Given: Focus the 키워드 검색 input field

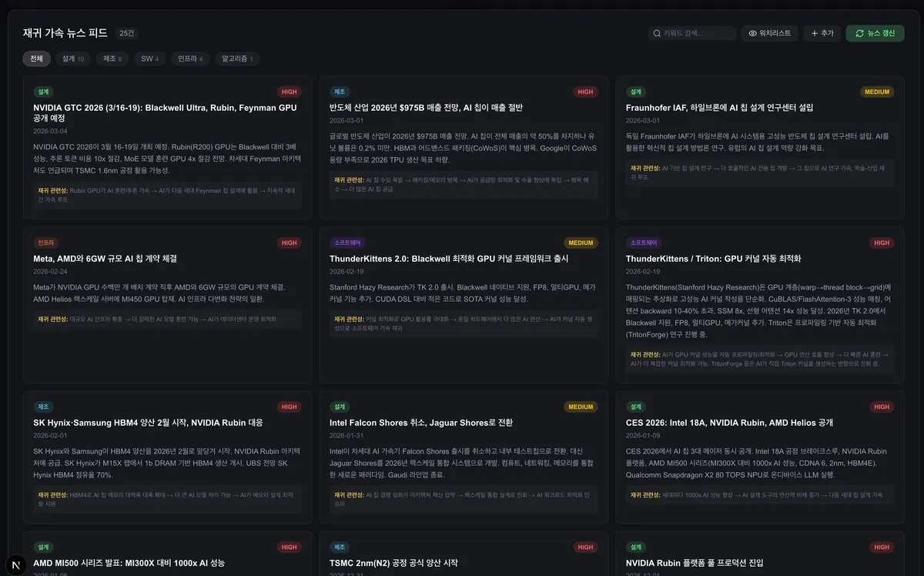Looking at the screenshot, I should pyautogui.click(x=692, y=33).
